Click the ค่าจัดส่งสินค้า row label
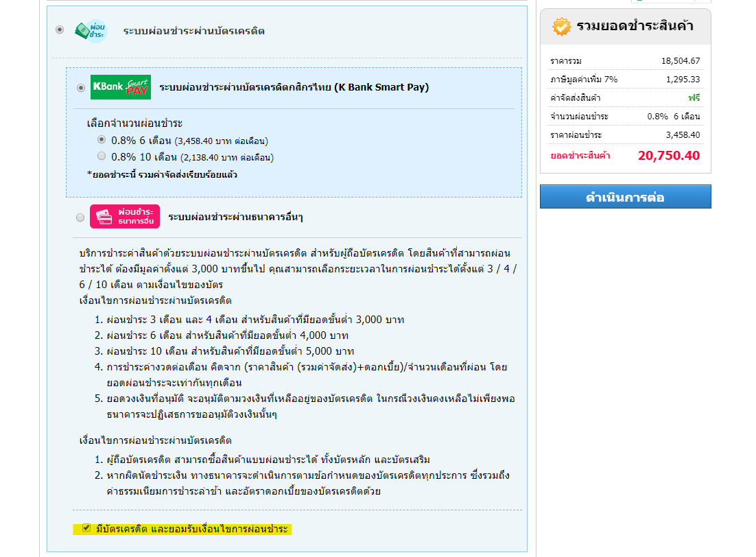The image size is (756, 557). click(x=575, y=98)
